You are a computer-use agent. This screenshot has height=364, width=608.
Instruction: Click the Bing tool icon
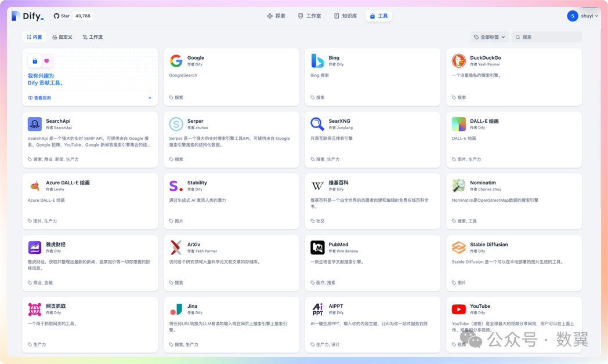[317, 61]
